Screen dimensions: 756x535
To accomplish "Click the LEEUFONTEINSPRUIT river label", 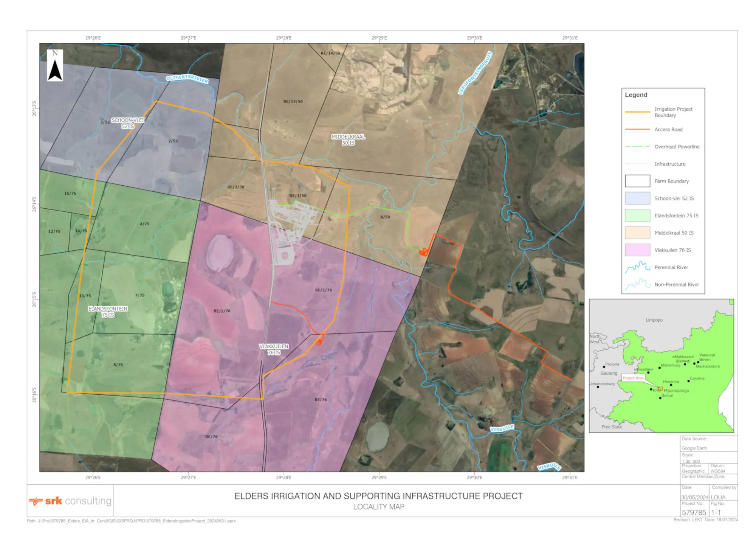I will (x=476, y=72).
